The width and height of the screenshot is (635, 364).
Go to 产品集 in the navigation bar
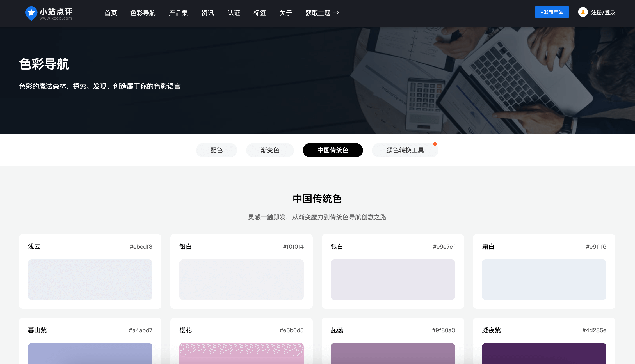pyautogui.click(x=178, y=13)
